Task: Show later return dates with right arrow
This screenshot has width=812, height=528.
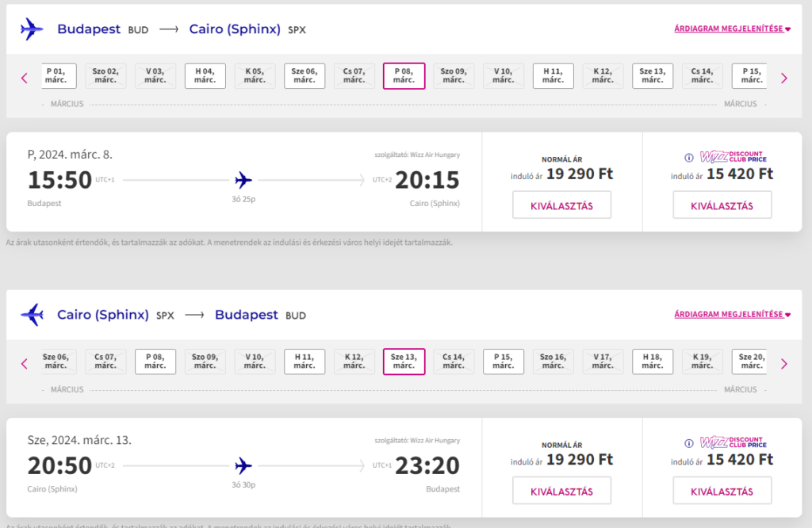Action: (784, 363)
